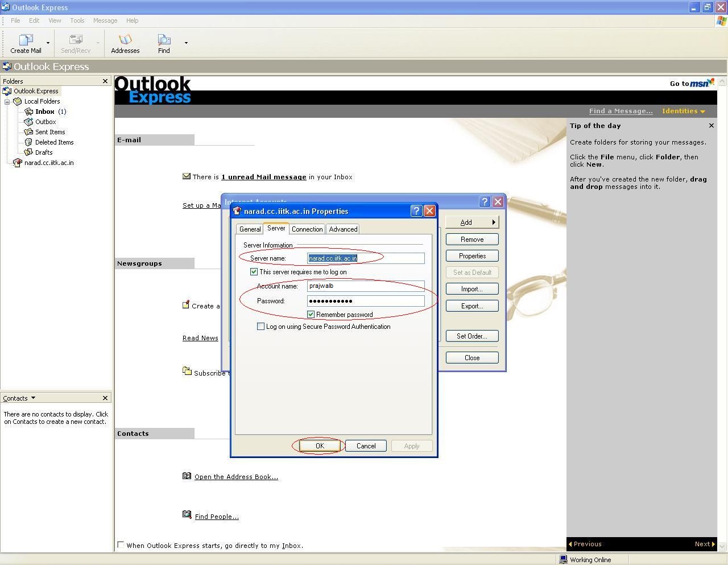
Task: Open the Tools menu
Action: [77, 20]
